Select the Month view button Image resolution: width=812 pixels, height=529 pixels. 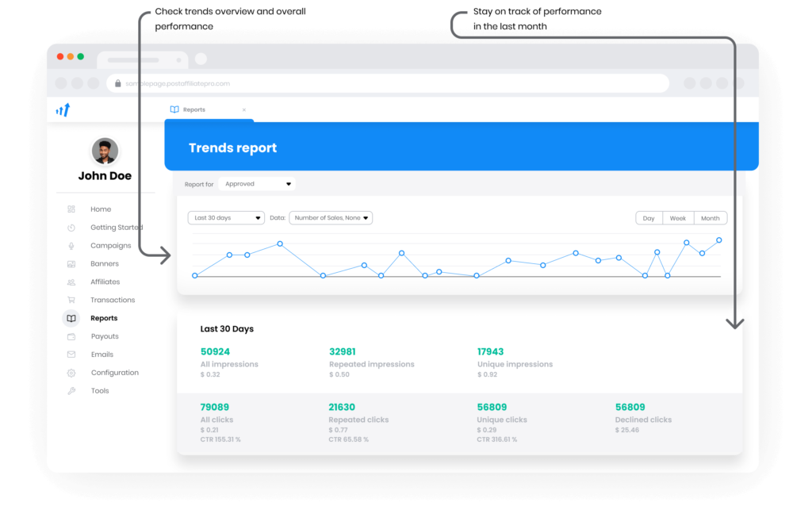[710, 217]
